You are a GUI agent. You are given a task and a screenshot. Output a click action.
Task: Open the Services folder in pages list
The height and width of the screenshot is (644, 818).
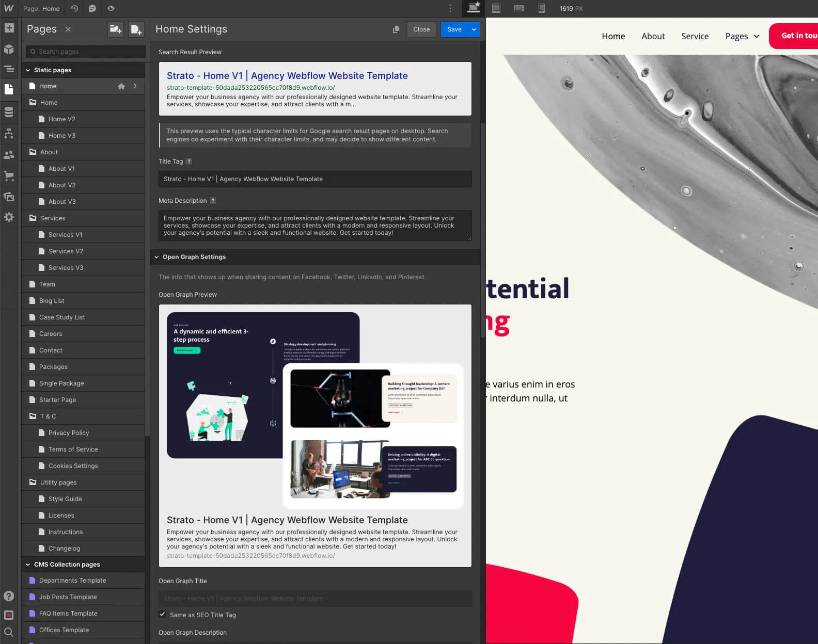click(83, 218)
